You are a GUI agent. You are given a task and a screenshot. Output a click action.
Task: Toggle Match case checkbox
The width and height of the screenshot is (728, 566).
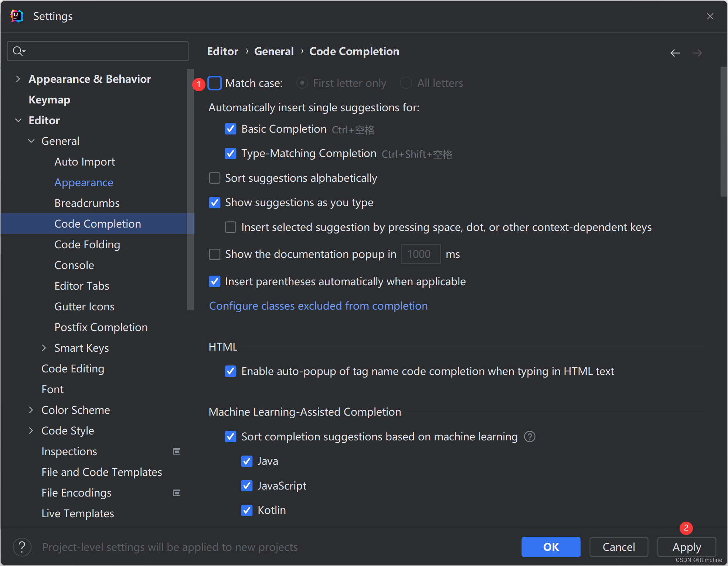click(214, 83)
